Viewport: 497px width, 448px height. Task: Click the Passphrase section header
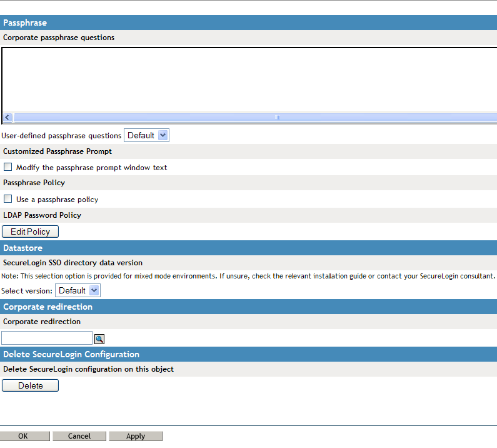(x=249, y=23)
